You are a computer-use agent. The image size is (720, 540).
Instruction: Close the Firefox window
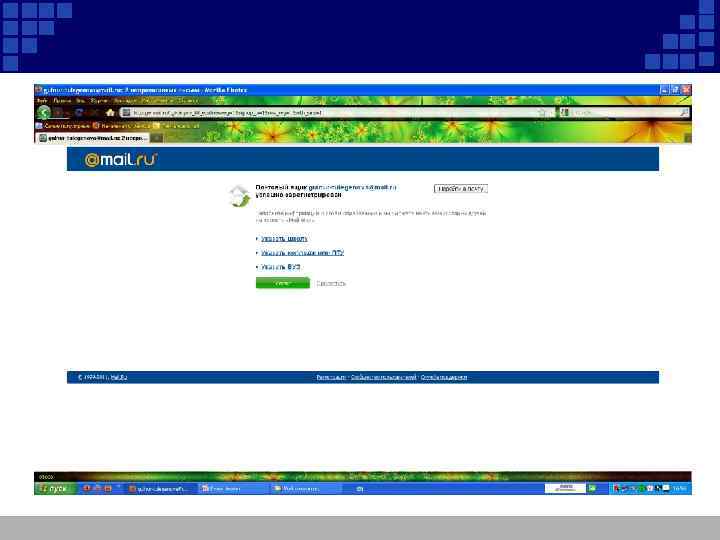click(686, 90)
